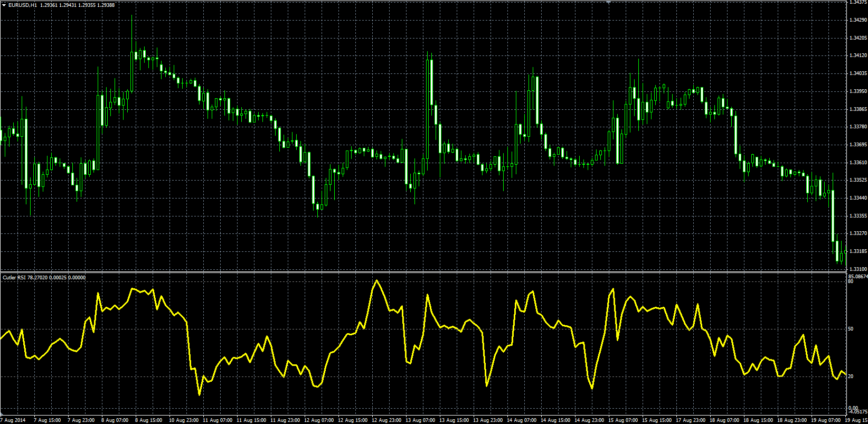Click the 18 Aug 07:00 time label
Screen dimensions: 868x424
[724, 420]
